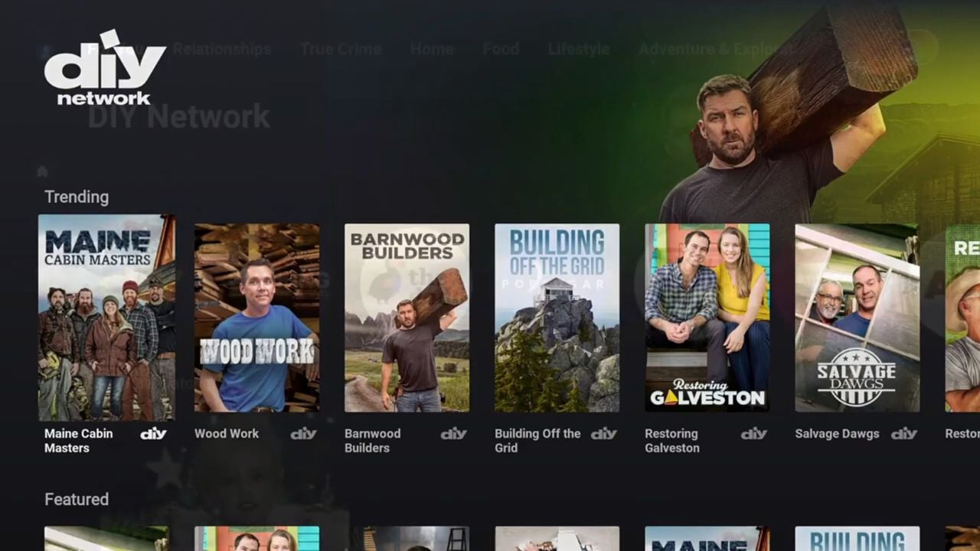Screen dimensions: 980x551
Task: Click the 'Salvage Dawgs' title below the poster
Action: [x=837, y=433]
